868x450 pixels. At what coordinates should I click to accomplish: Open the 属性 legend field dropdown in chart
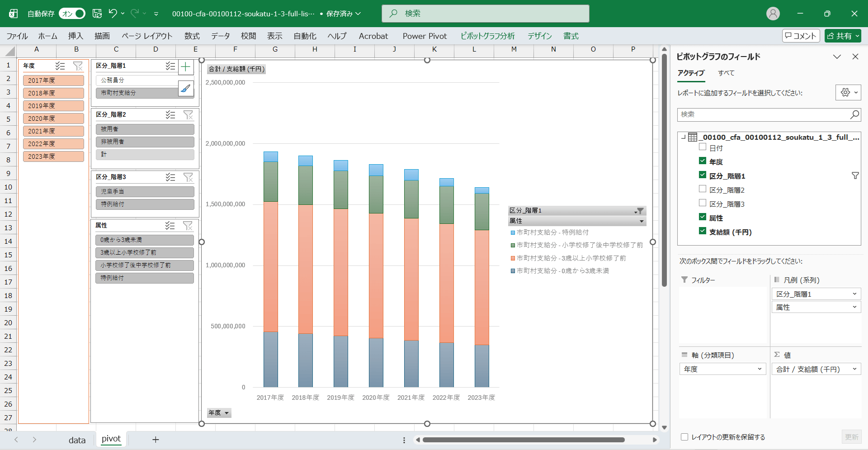pyautogui.click(x=641, y=221)
